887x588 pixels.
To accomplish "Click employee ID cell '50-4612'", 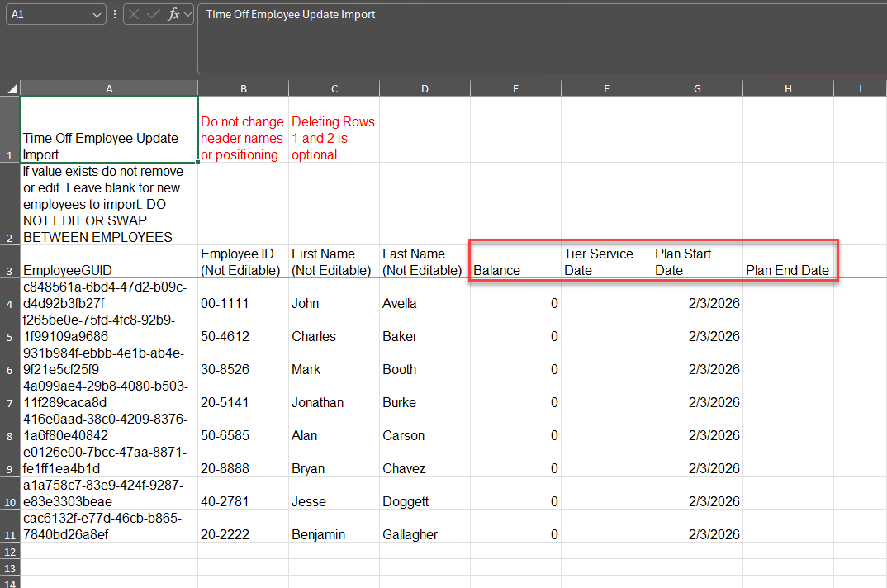I will click(x=244, y=328).
